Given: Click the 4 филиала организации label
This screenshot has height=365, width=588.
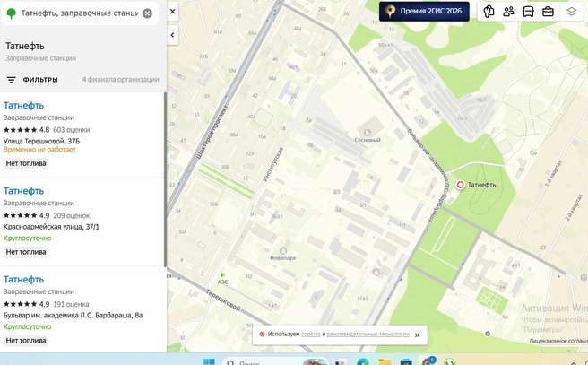Looking at the screenshot, I should point(120,80).
